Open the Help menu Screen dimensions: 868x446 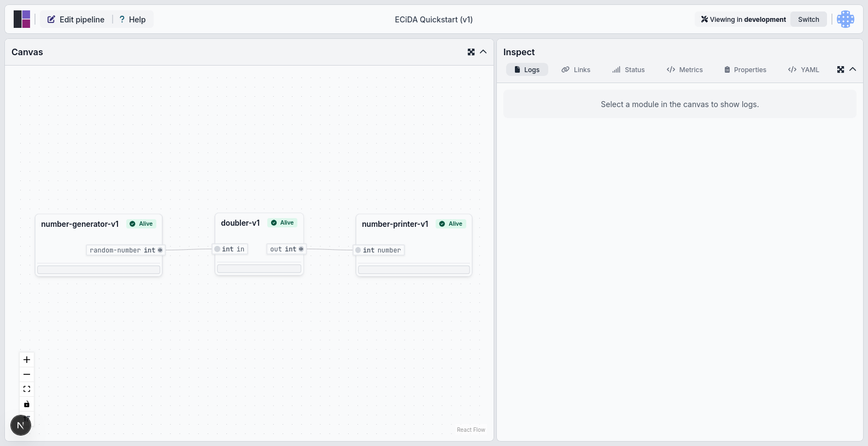point(133,19)
